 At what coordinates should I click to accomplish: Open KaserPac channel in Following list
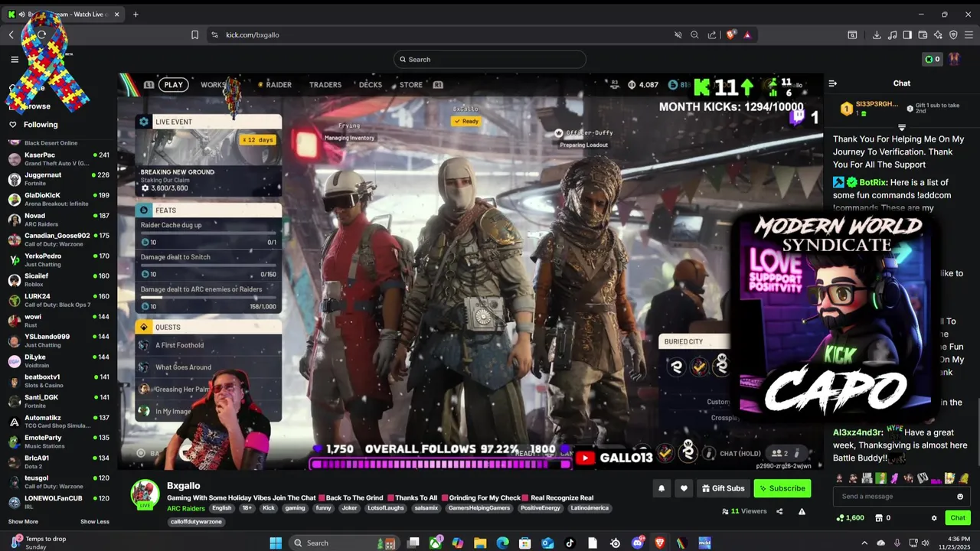pos(58,158)
